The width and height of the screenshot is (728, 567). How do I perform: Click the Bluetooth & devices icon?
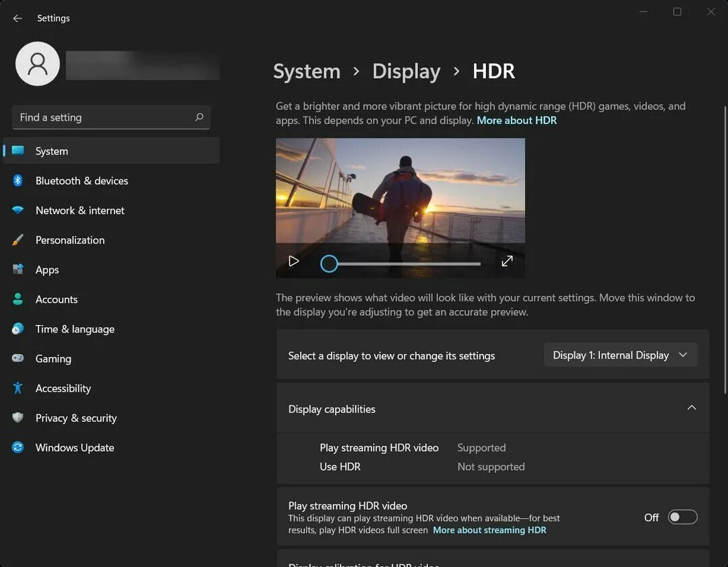pyautogui.click(x=18, y=180)
